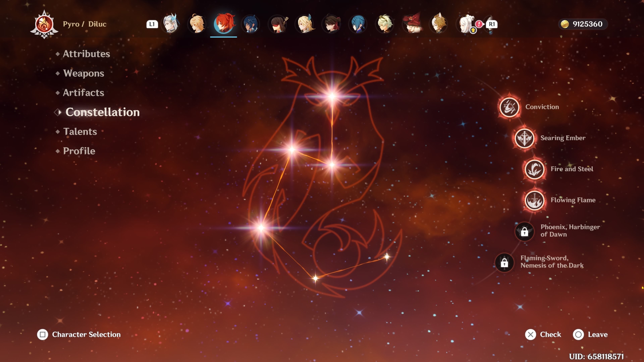Open the Conviction constellation icon
644x362 pixels.
coord(509,107)
